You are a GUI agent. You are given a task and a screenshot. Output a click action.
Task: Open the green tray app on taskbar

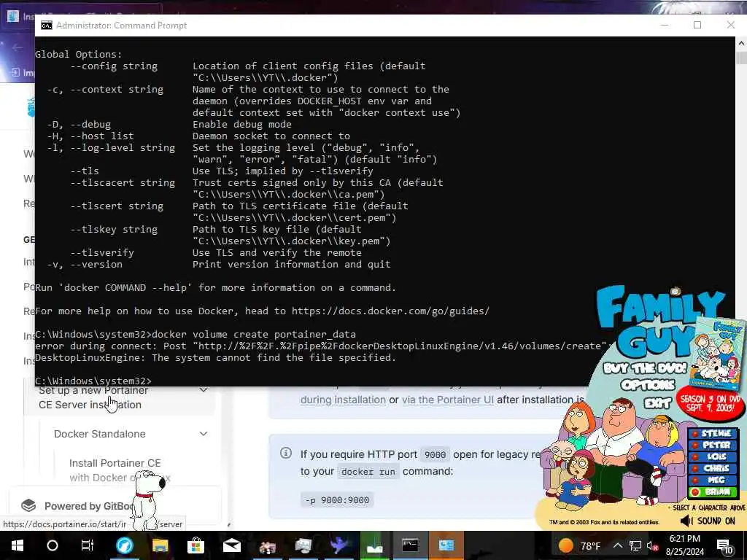374,545
